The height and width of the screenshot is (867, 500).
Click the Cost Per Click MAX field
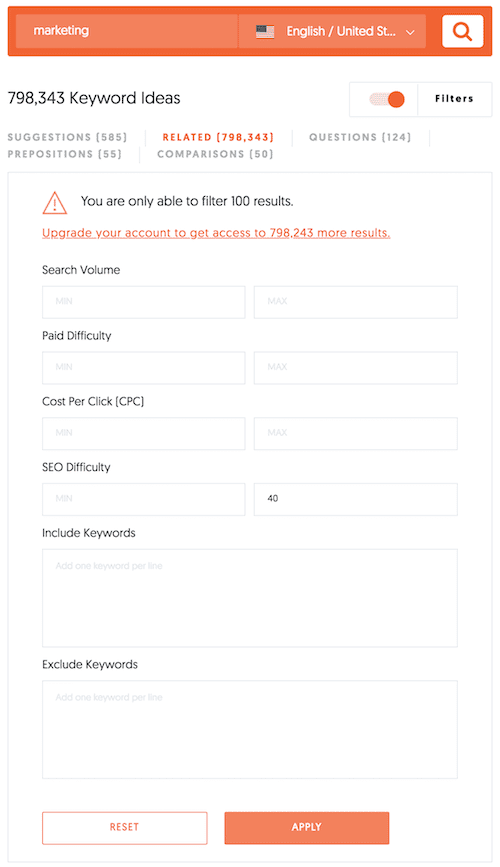[x=356, y=433]
